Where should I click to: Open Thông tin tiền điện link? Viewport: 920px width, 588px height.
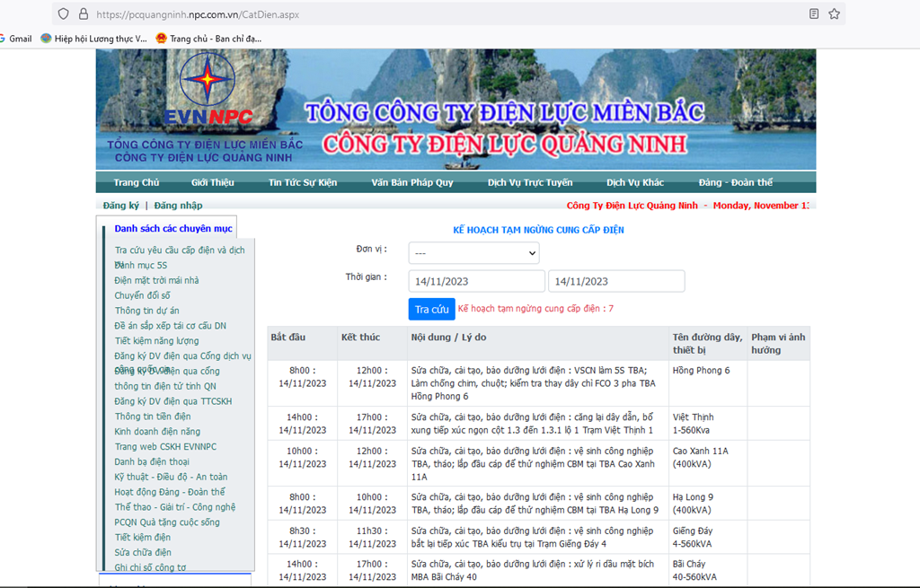(x=153, y=417)
